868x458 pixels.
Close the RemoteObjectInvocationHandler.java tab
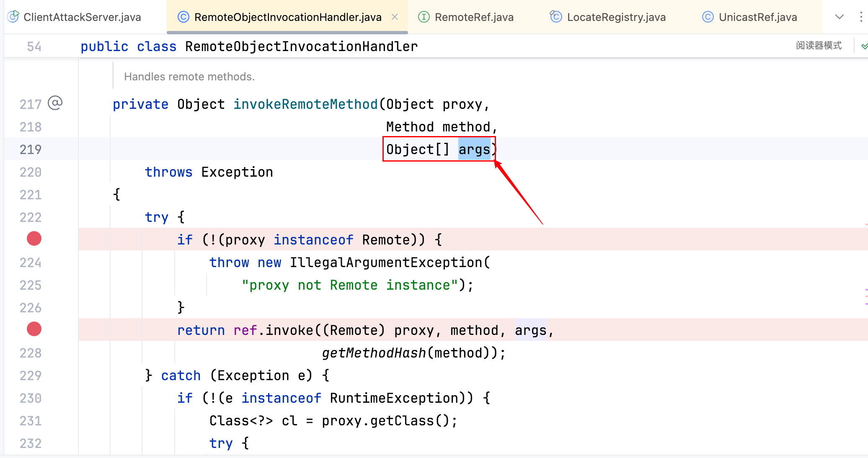pyautogui.click(x=394, y=17)
